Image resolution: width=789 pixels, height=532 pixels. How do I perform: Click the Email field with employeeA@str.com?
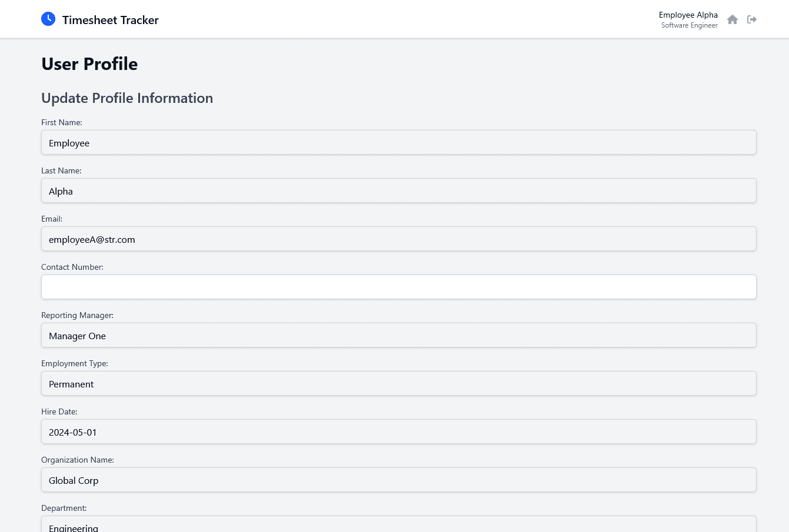click(x=398, y=239)
